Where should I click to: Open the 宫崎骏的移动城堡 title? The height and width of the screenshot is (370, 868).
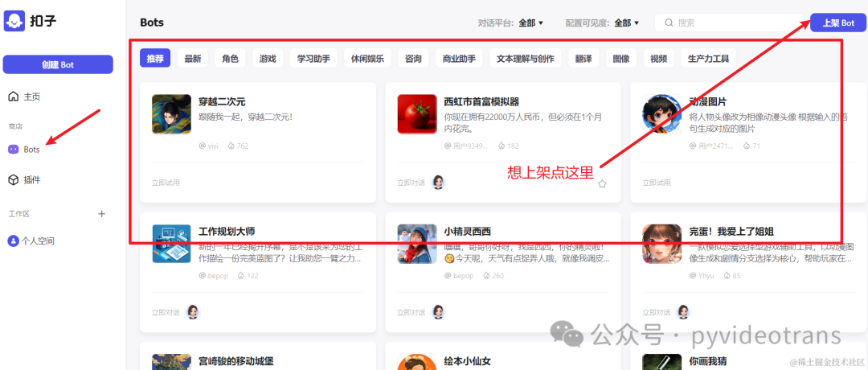(x=236, y=362)
